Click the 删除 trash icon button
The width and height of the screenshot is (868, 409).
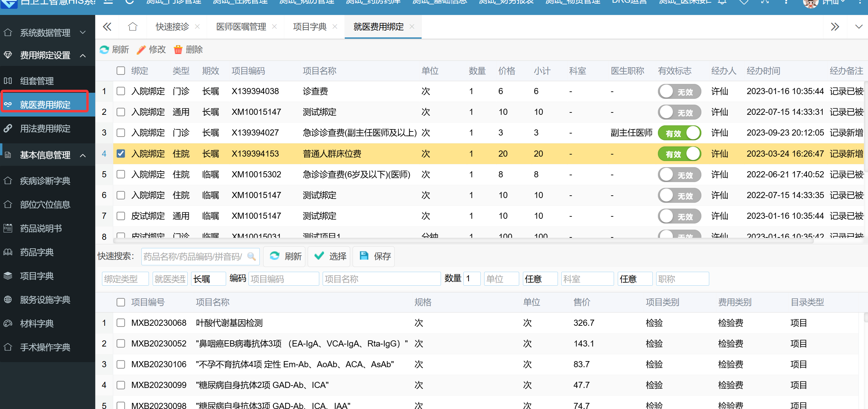(x=178, y=50)
